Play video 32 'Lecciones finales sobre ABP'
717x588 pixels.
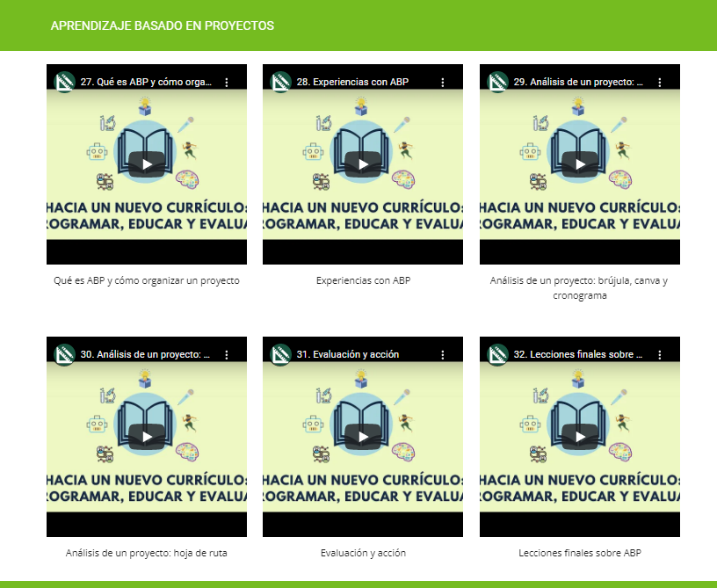tap(579, 437)
